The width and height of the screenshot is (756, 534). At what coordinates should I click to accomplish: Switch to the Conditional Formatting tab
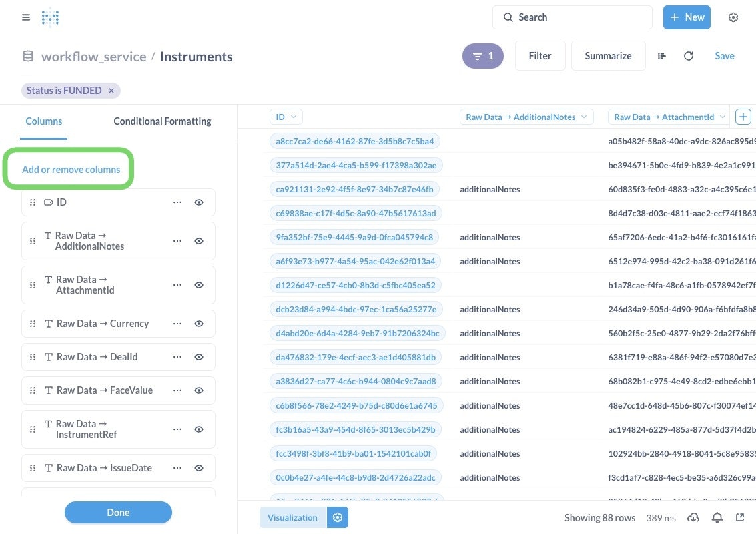point(162,121)
